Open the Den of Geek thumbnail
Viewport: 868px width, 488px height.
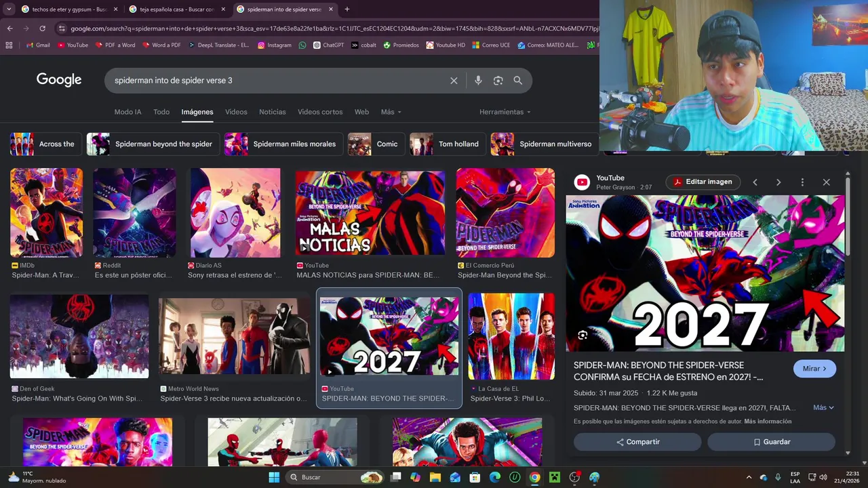pos(79,336)
